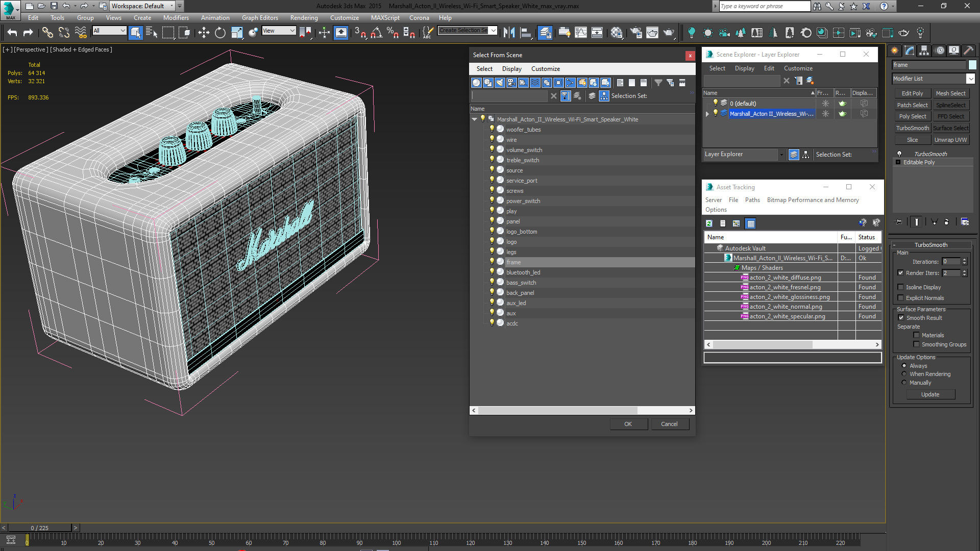
Task: Click the Mirror tool icon
Action: [x=509, y=33]
